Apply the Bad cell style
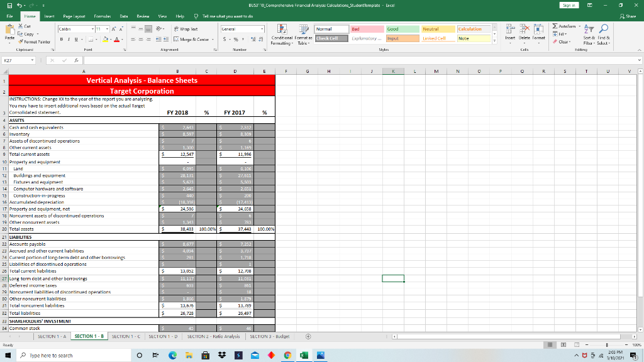 coord(367,29)
